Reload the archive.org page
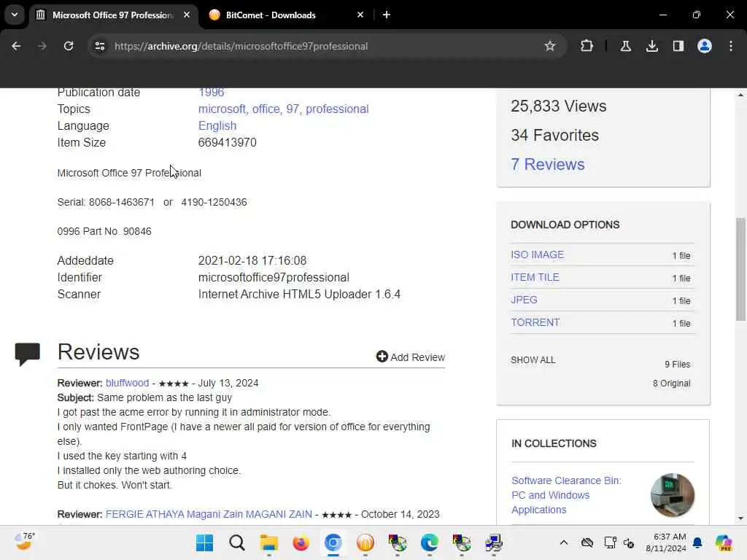Image resolution: width=747 pixels, height=560 pixels. (69, 46)
